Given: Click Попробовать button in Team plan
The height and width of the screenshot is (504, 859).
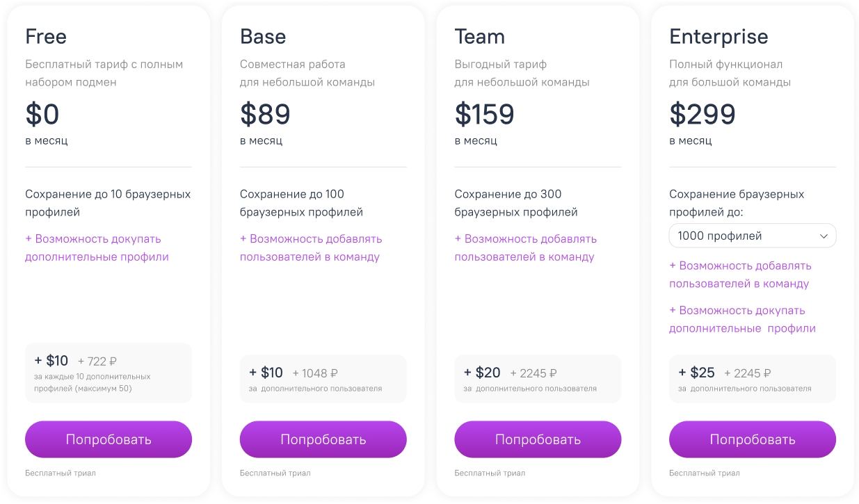Looking at the screenshot, I should pyautogui.click(x=538, y=439).
